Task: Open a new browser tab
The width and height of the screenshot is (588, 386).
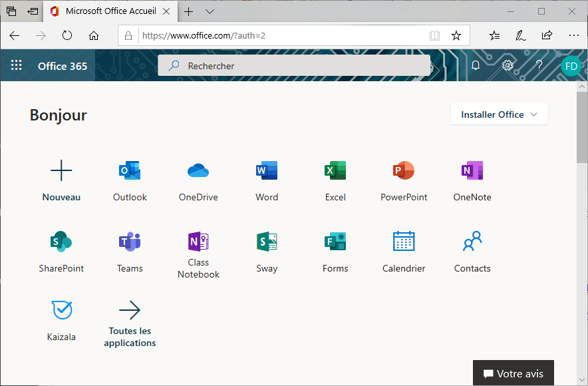Action: (x=189, y=11)
